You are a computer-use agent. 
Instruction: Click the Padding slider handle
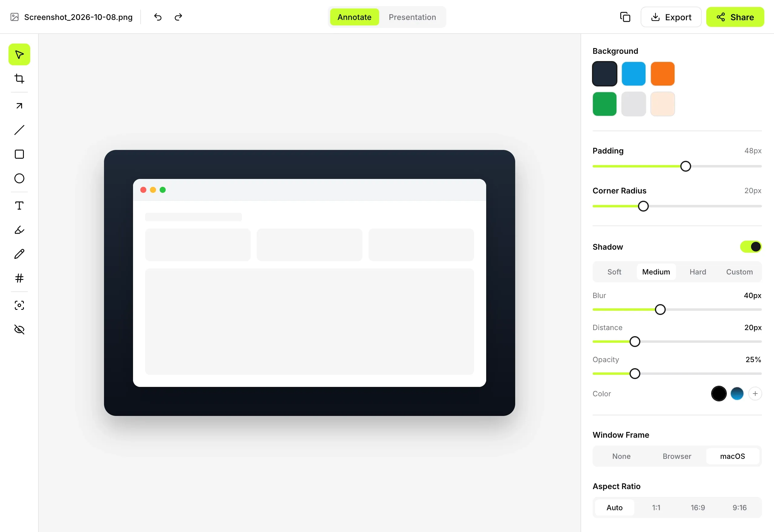coord(685,166)
